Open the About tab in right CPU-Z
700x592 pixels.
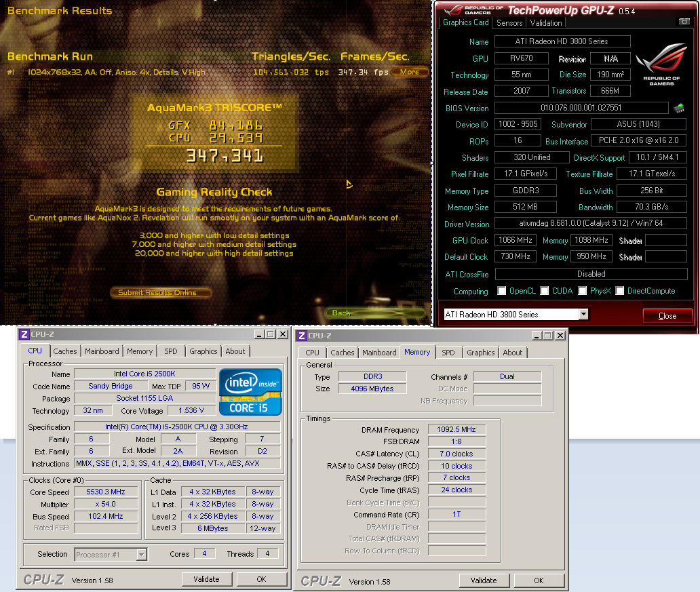tap(513, 353)
